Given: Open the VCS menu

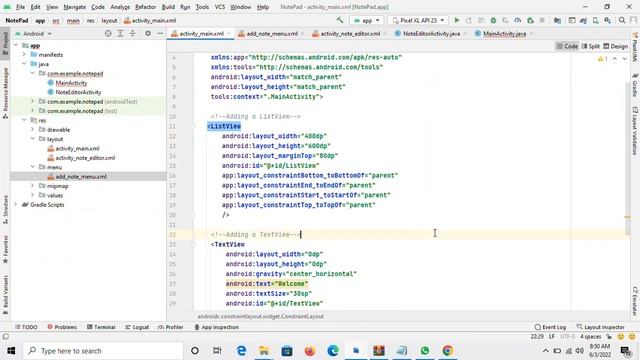Looking at the screenshot, I should [x=220, y=7].
